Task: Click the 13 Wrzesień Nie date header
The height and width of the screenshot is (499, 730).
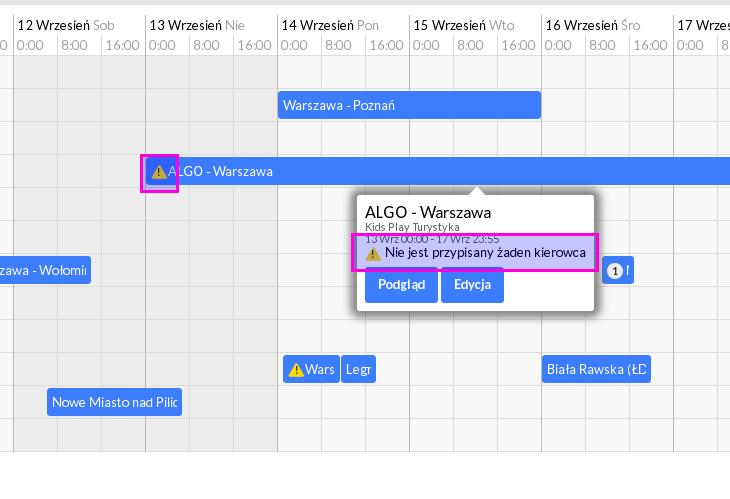Action: tap(197, 25)
